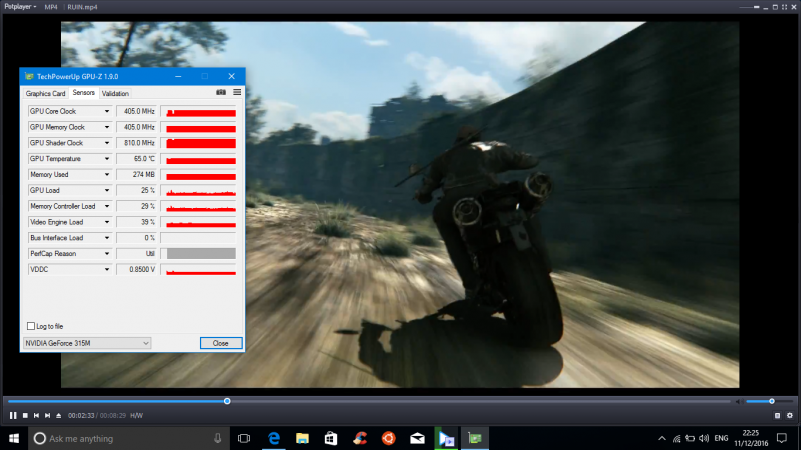Expand the GPU Memory Clock sensor dropdown

click(x=107, y=127)
